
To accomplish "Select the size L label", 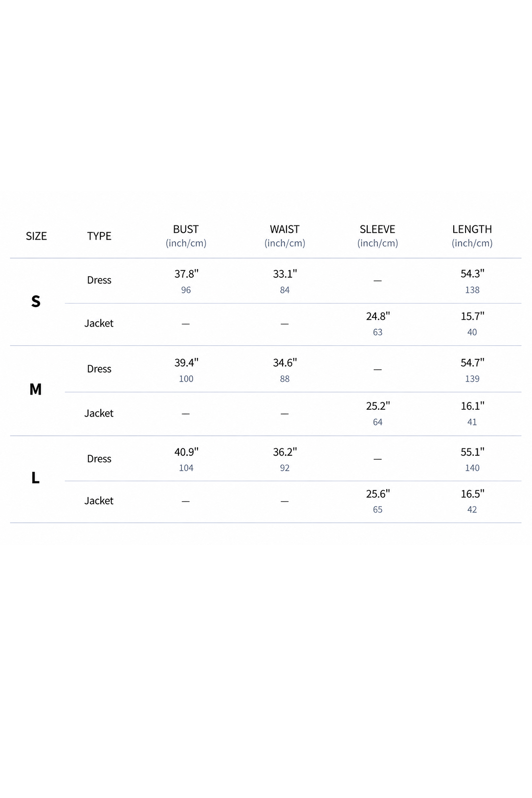I will click(x=35, y=477).
